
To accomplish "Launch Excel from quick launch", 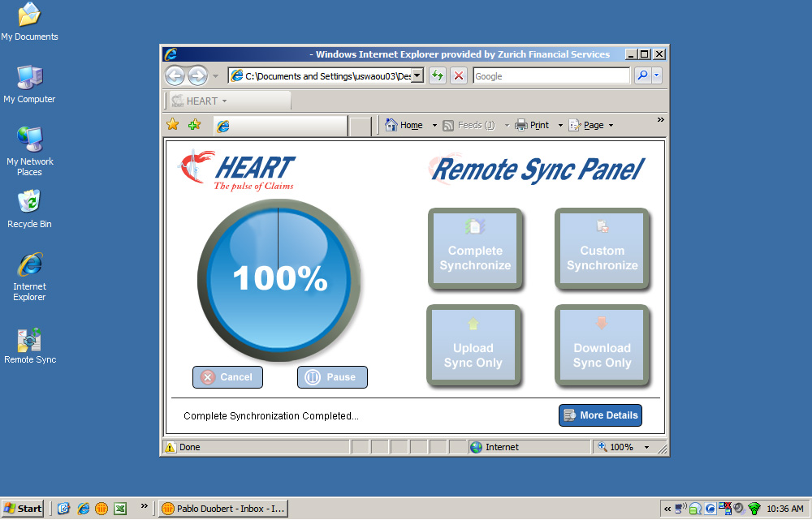I will coord(120,509).
